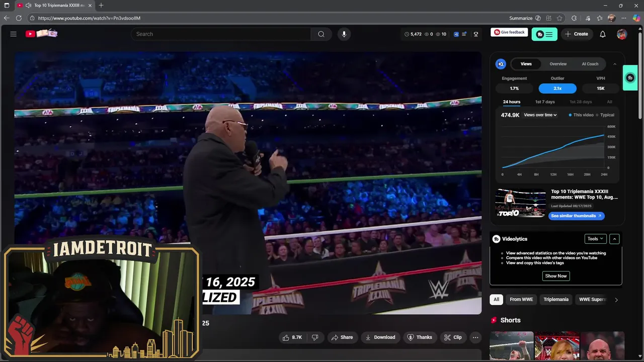Switch to the Overview tab

558,64
